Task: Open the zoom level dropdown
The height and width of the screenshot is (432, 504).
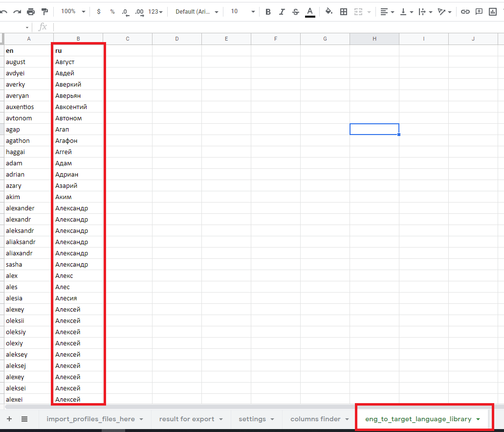Action: 73,11
